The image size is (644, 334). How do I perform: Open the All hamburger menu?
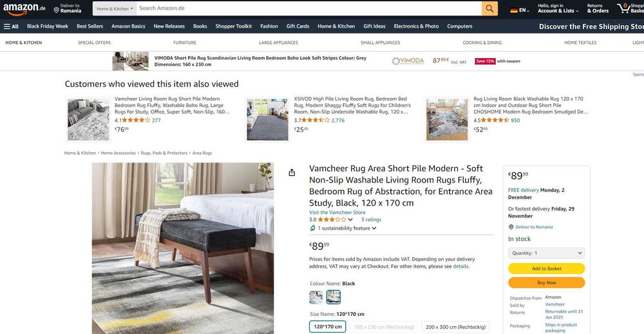pyautogui.click(x=11, y=26)
